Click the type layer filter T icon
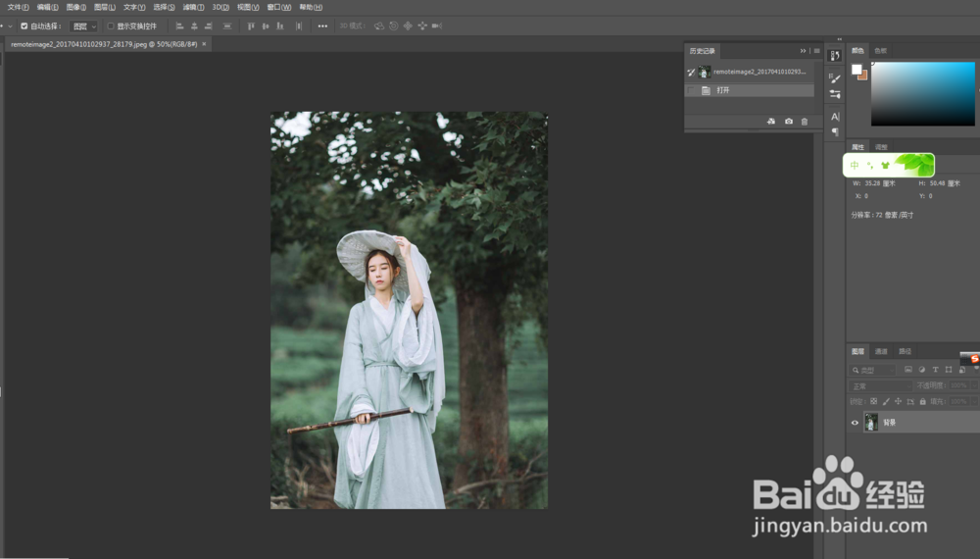Viewport: 980px width, 559px height. click(935, 370)
